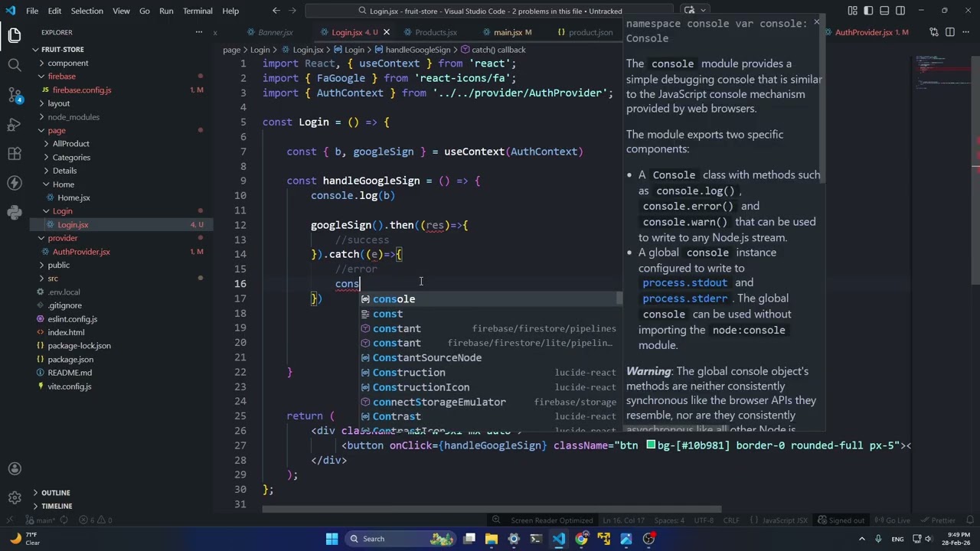This screenshot has height=551, width=980.
Task: Open Run and Debug view
Action: pos(15,125)
